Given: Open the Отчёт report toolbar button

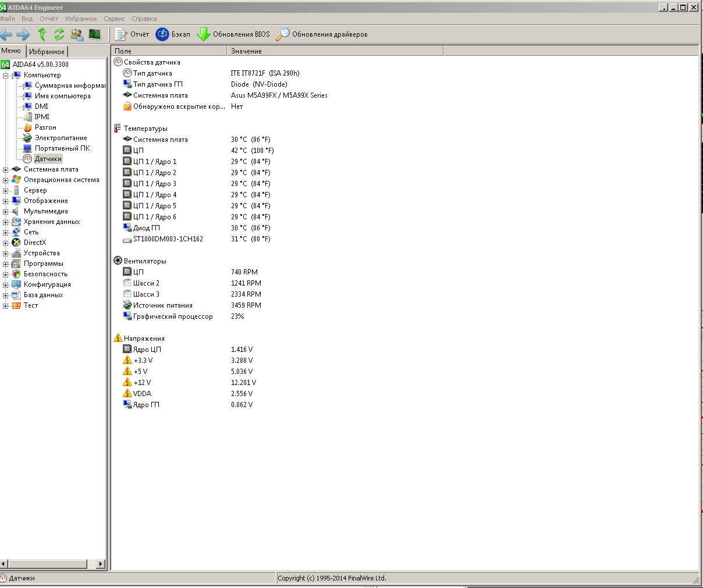Looking at the screenshot, I should tap(133, 34).
